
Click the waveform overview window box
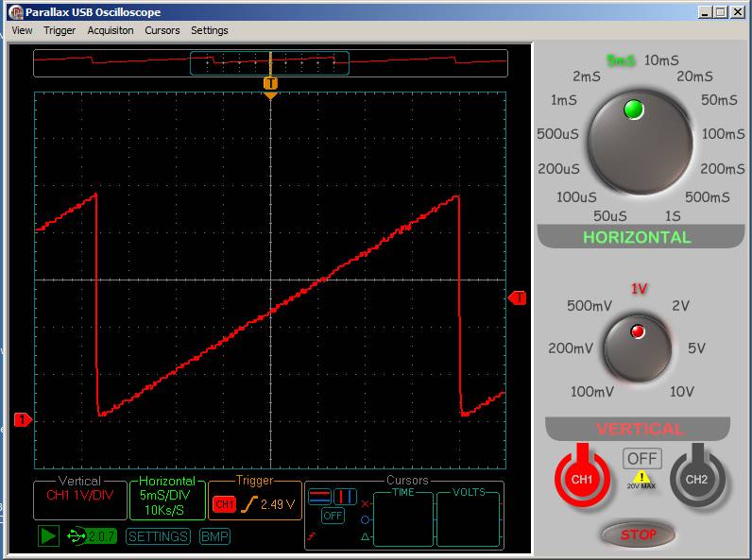tap(269, 63)
